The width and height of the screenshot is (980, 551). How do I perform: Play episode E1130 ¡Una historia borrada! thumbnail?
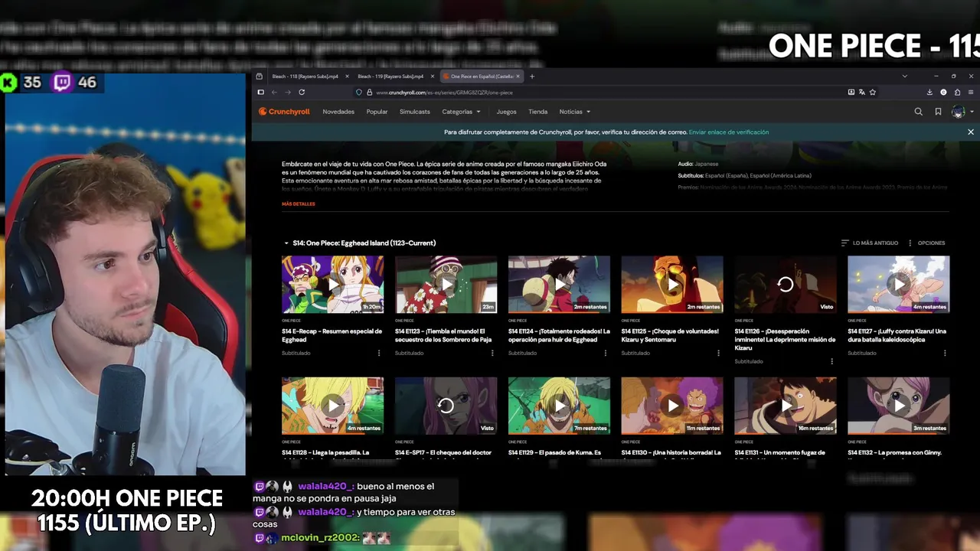point(672,406)
